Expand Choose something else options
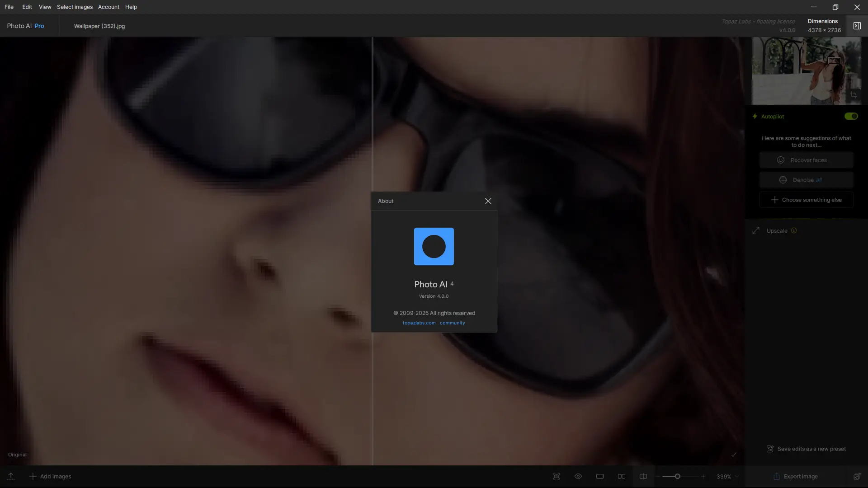Screen dimensions: 868x488 point(807,200)
